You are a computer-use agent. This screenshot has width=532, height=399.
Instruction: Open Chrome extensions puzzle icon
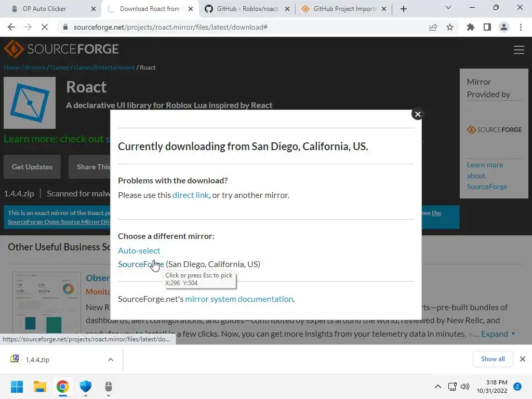(x=471, y=27)
